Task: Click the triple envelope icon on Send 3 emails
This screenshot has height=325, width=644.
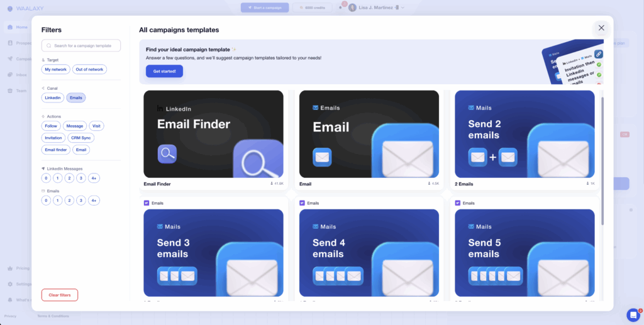Action: (x=177, y=276)
